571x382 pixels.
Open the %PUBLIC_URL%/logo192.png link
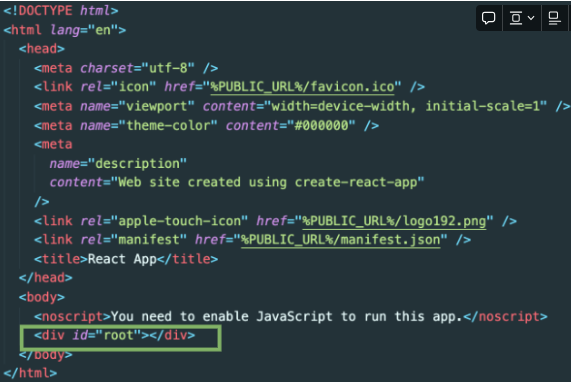(x=394, y=221)
